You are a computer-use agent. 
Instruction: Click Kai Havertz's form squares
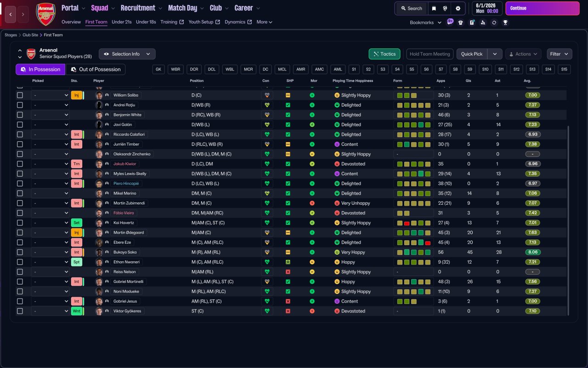pos(413,223)
